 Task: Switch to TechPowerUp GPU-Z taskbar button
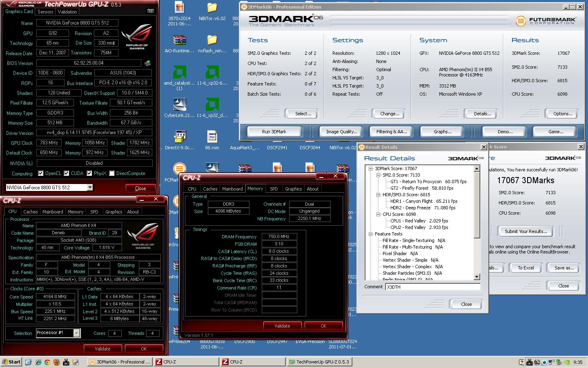pyautogui.click(x=320, y=362)
